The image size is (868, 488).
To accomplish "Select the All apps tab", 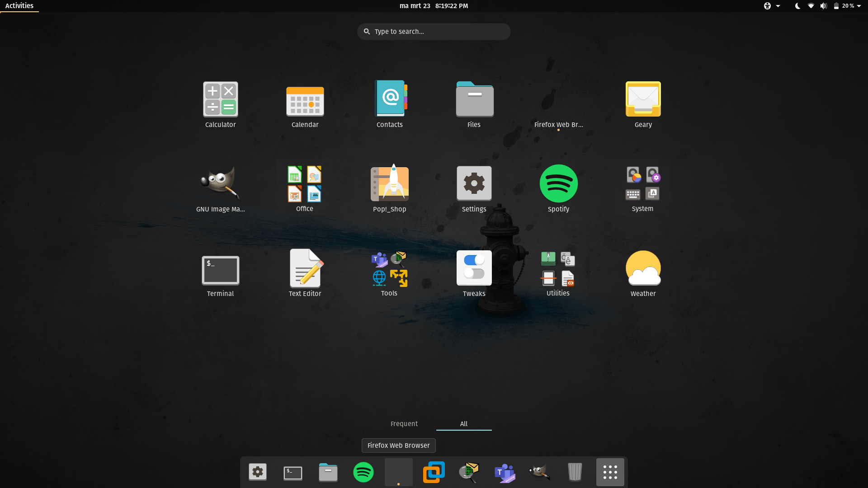I will click(x=464, y=424).
